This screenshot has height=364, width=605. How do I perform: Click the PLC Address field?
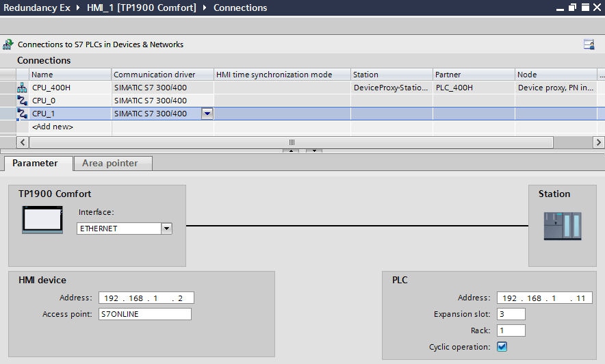[x=544, y=298]
